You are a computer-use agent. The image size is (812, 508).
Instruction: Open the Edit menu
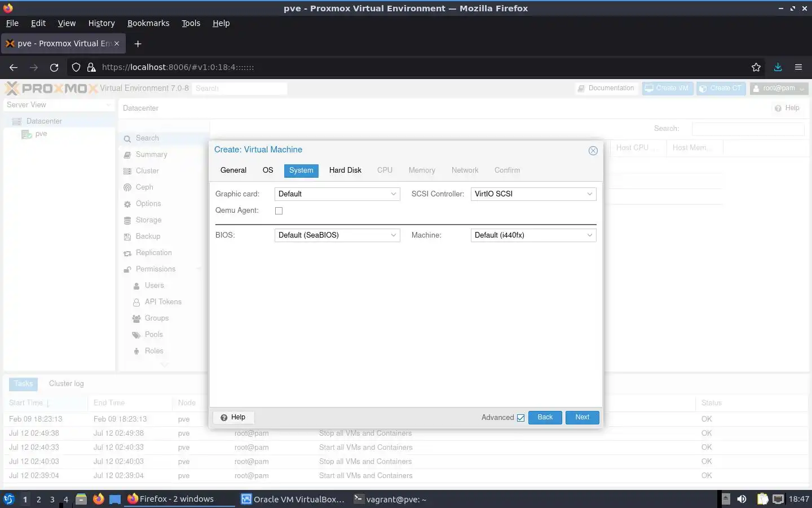pyautogui.click(x=38, y=23)
